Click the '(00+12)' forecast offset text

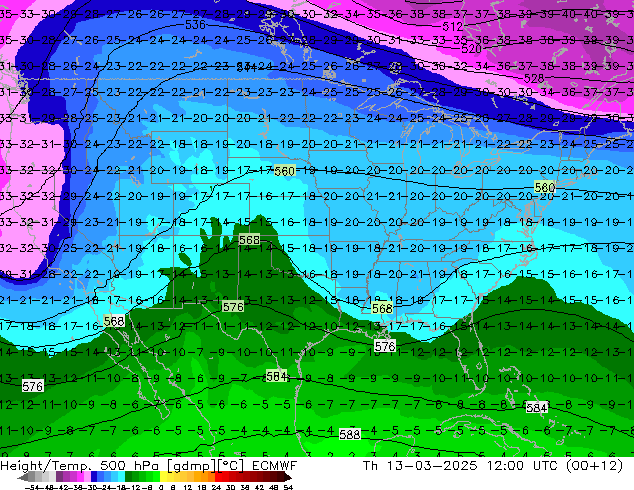click(594, 465)
